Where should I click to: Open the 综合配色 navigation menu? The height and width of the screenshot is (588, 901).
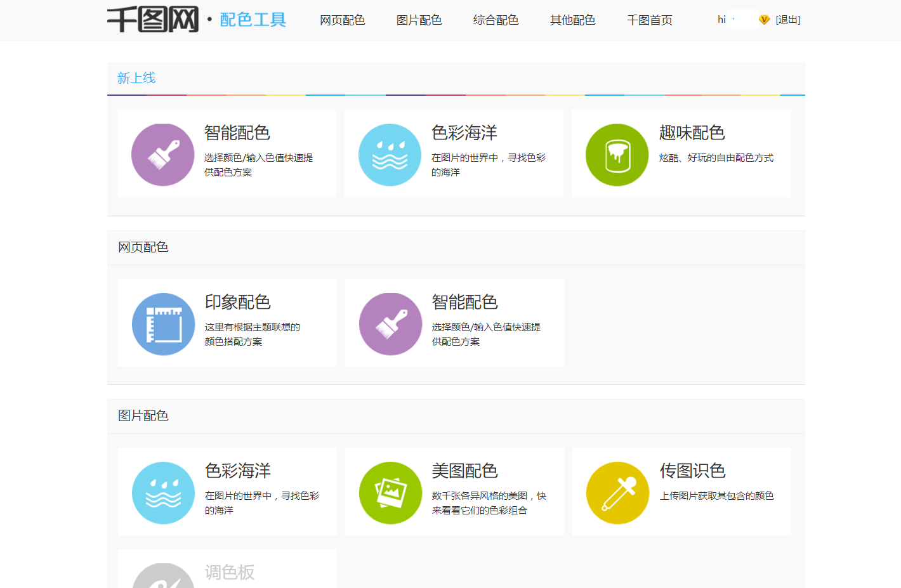pos(496,20)
